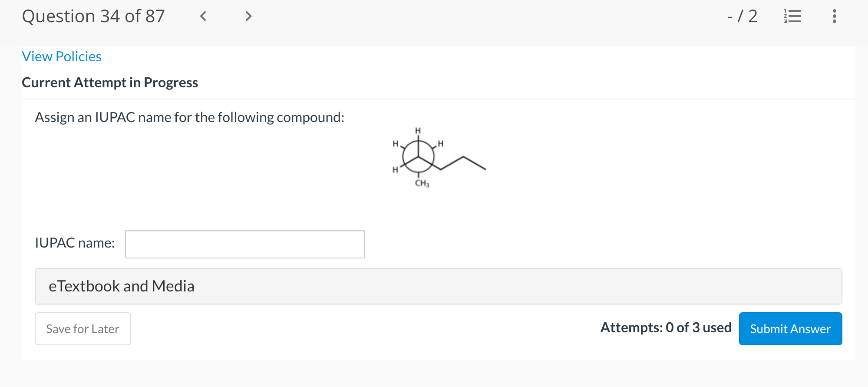Open the three-dot more options menu

click(834, 17)
